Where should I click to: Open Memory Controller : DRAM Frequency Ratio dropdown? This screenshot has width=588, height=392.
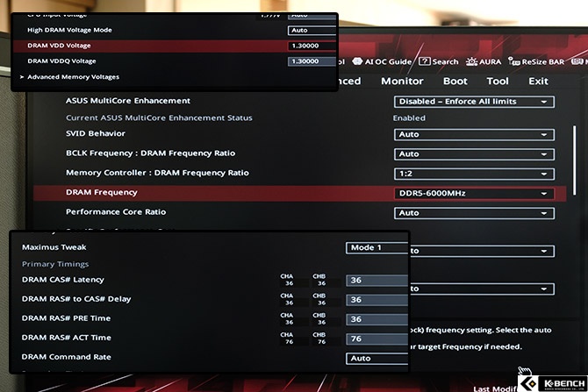click(474, 174)
